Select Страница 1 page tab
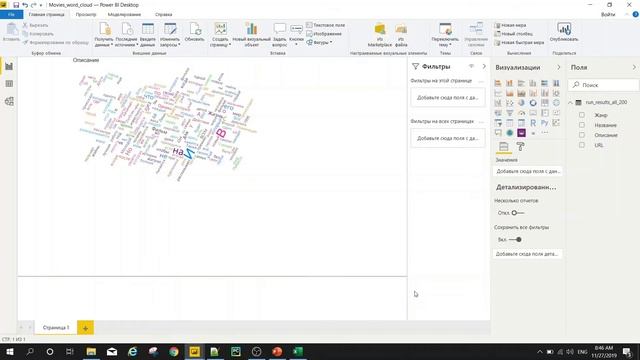This screenshot has height=360, width=640. 56,327
